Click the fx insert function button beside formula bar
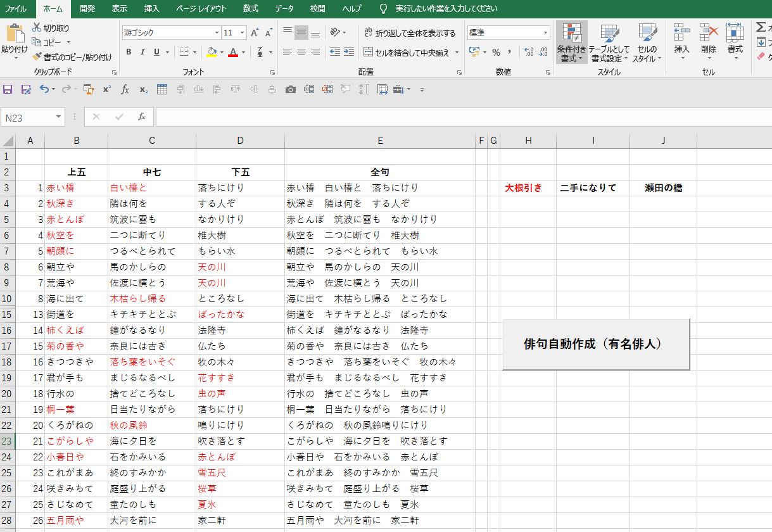The height and width of the screenshot is (532, 772). coord(142,117)
